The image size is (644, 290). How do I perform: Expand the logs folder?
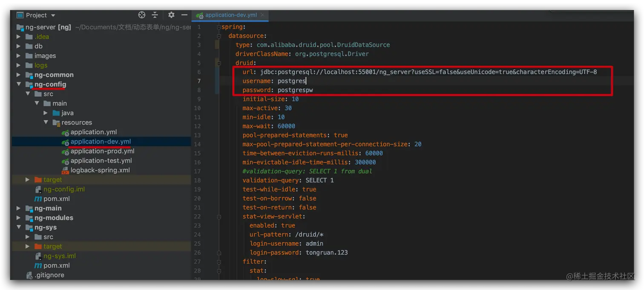tap(18, 65)
